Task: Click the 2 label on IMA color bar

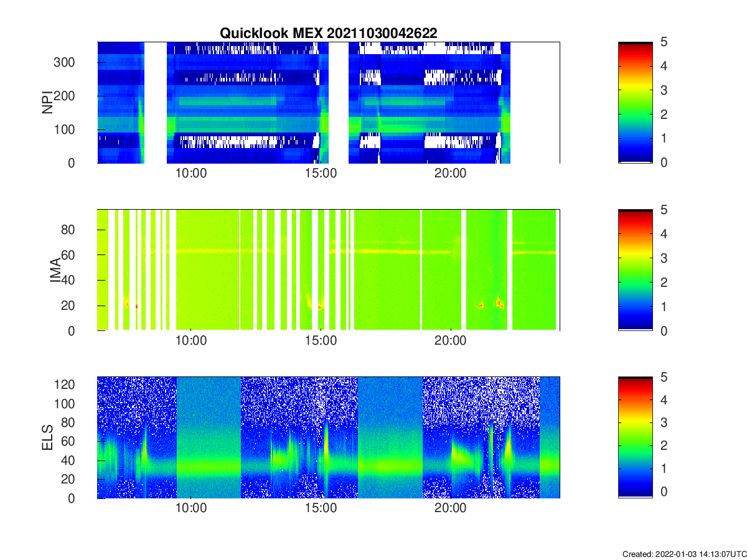Action: (664, 282)
